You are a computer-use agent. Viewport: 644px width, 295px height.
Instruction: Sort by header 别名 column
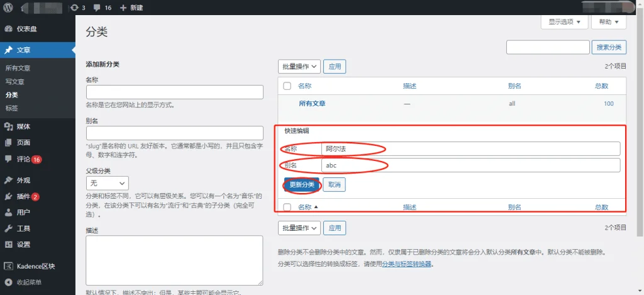tap(514, 86)
